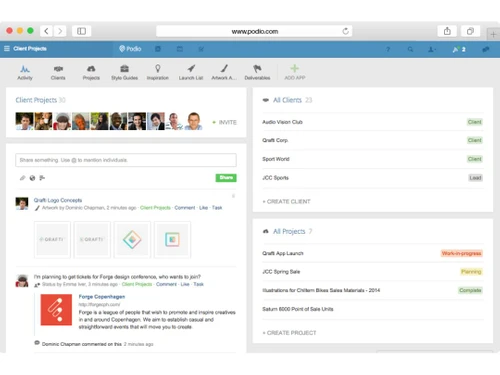The width and height of the screenshot is (500, 375).
Task: Click the search magnifier icon
Action: pos(410,49)
